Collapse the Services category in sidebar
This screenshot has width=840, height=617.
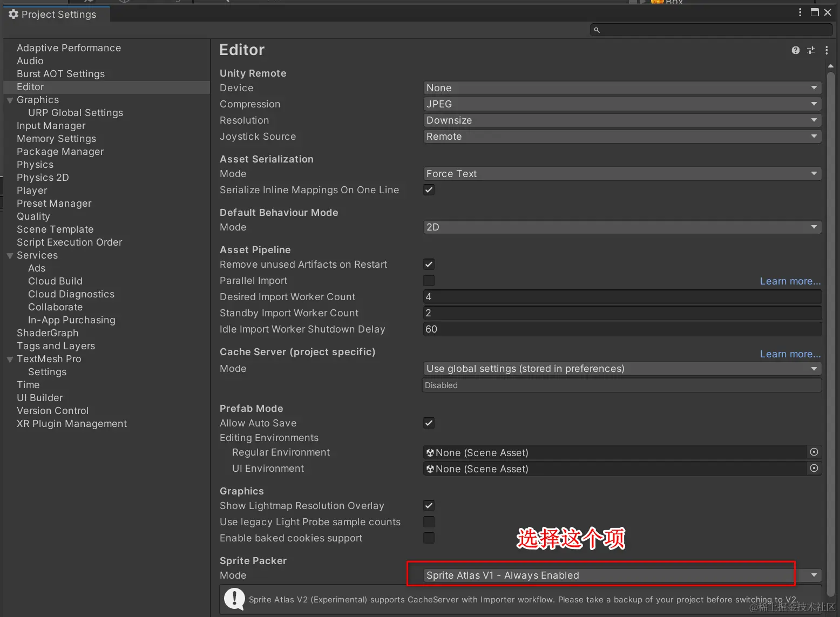(10, 256)
